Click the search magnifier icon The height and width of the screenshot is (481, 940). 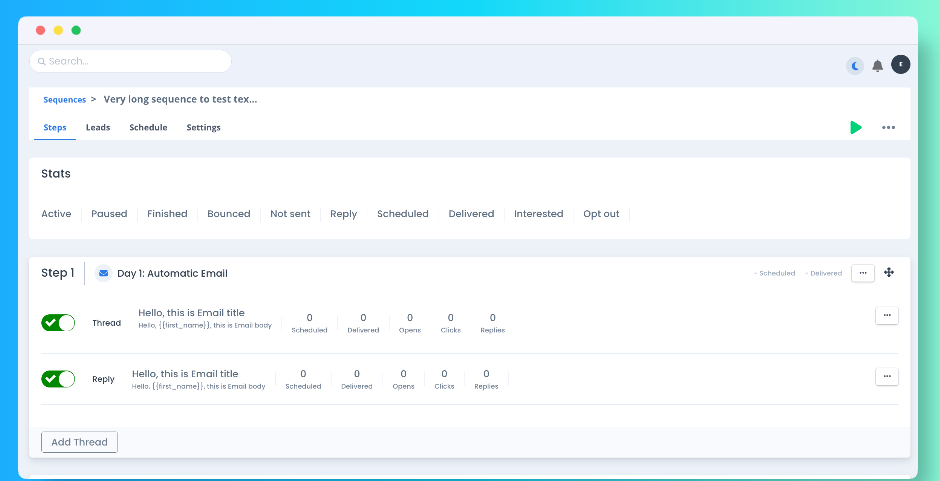pyautogui.click(x=41, y=61)
